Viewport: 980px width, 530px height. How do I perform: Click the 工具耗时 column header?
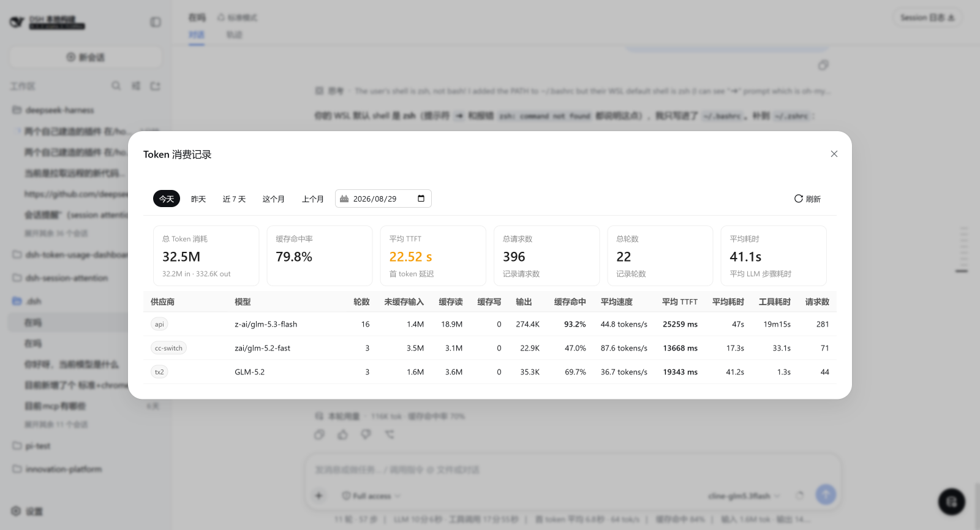775,302
